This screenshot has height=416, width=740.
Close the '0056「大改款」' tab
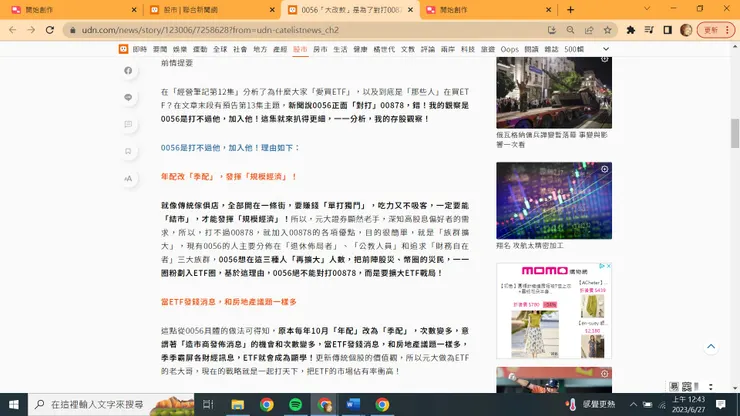[410, 10]
